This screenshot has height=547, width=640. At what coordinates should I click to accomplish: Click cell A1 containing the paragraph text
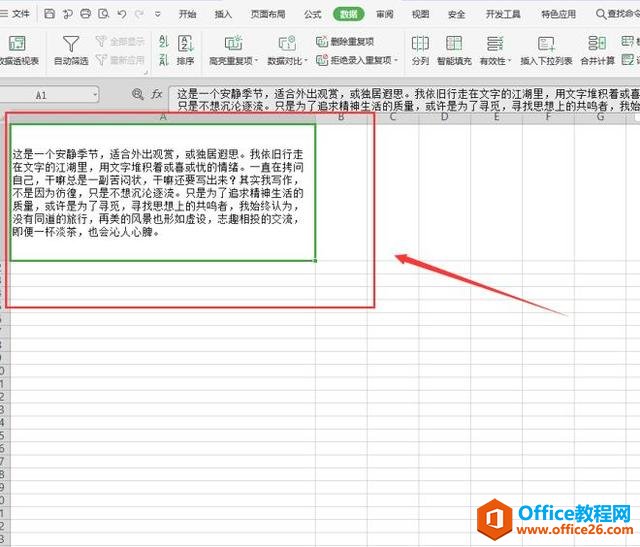pos(163,192)
